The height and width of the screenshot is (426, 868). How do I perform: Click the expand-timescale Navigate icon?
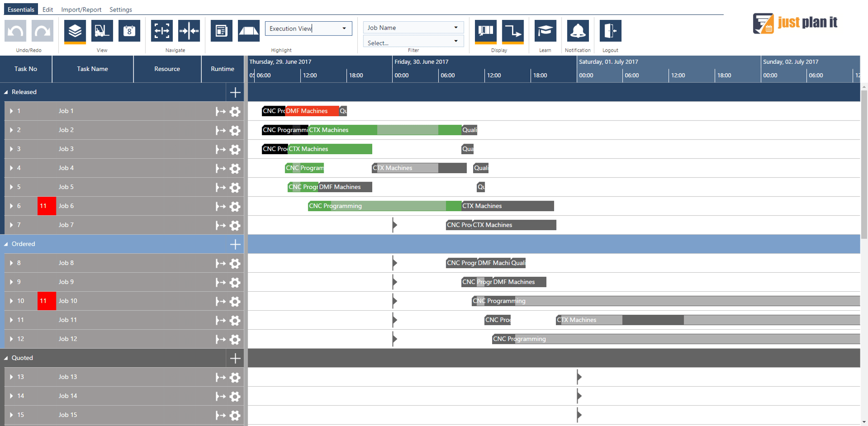click(162, 31)
